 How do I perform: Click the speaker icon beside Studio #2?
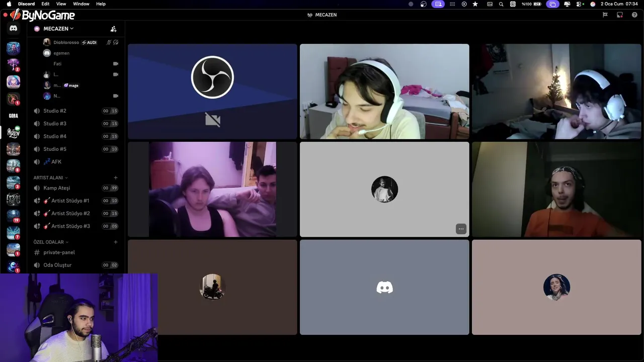tap(37, 111)
